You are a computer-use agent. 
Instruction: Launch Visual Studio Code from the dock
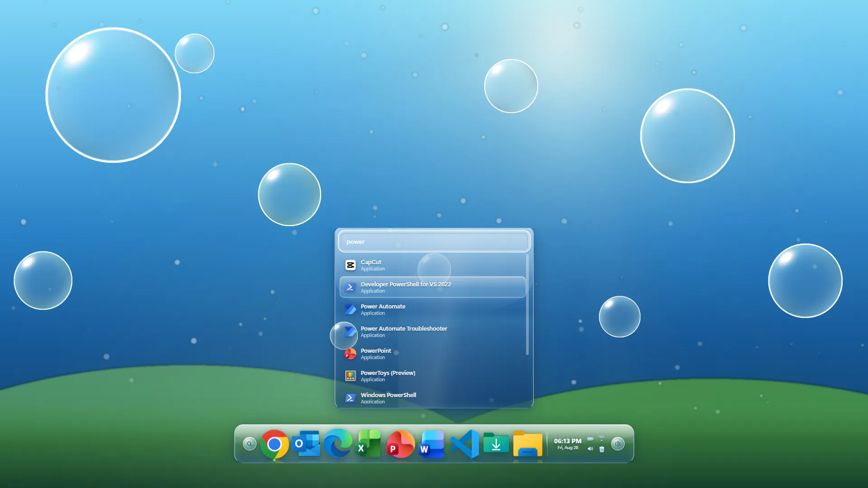coord(465,444)
